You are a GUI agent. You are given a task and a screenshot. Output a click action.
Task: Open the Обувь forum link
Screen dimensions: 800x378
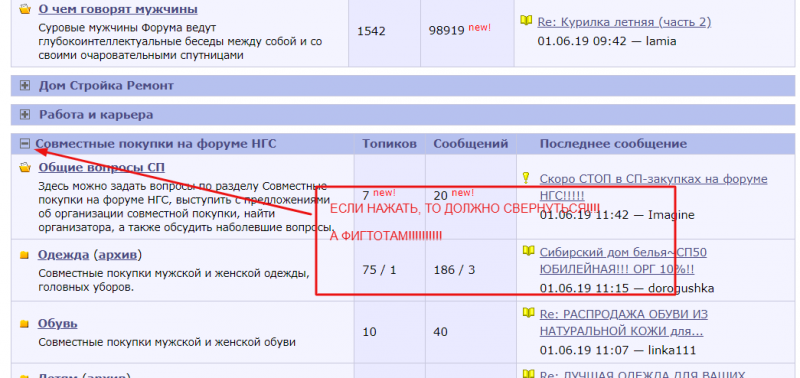click(58, 323)
